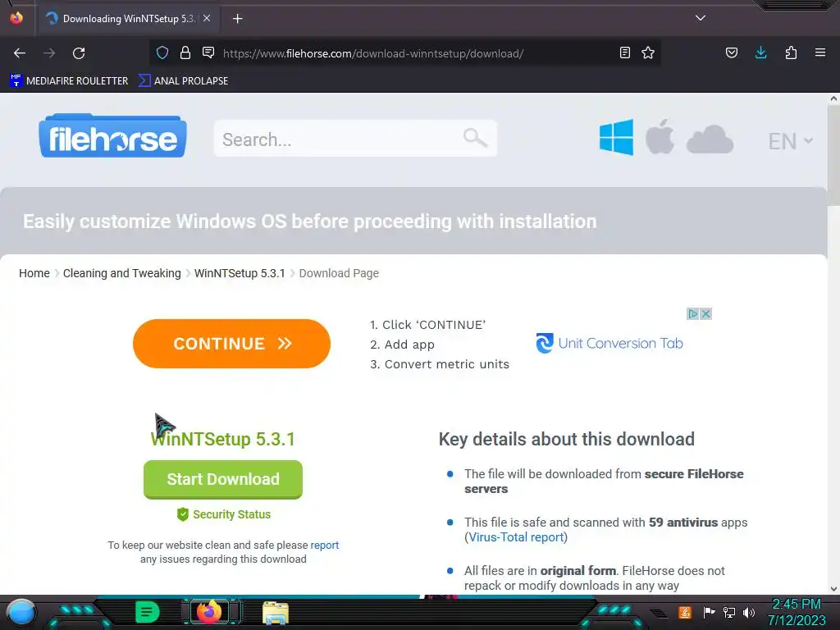This screenshot has width=840, height=630.
Task: Select the Downloading WinNTSetup 5.3 tab
Action: pyautogui.click(x=128, y=19)
